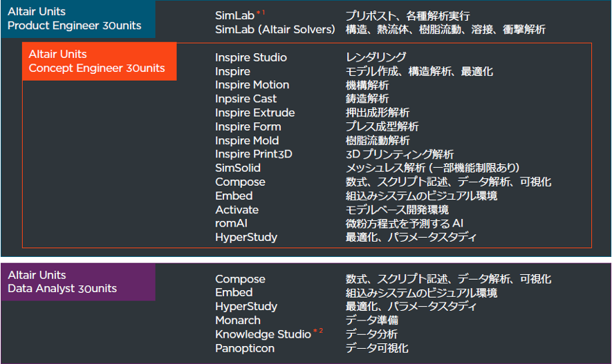Click the 'データ可視化' description
This screenshot has height=364, width=612.
click(377, 348)
